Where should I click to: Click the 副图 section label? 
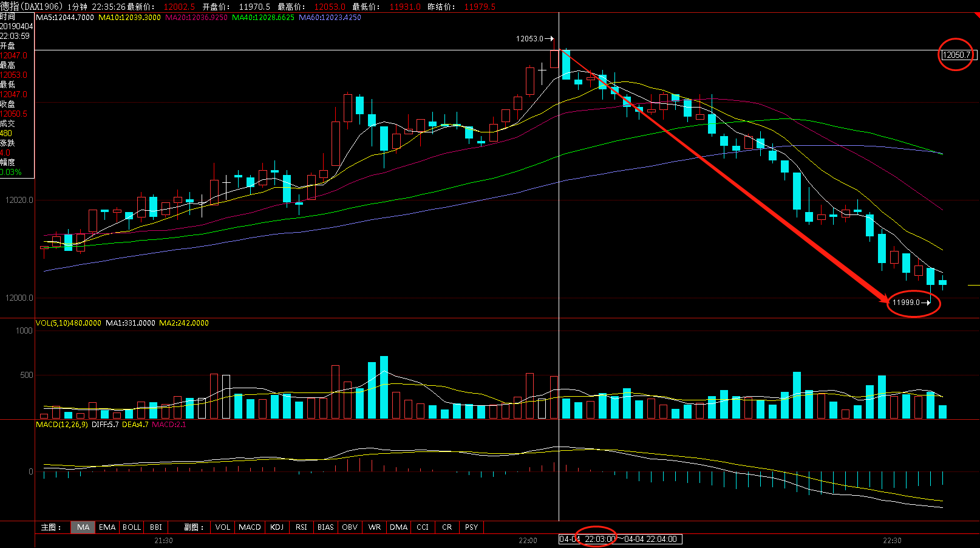coord(194,527)
